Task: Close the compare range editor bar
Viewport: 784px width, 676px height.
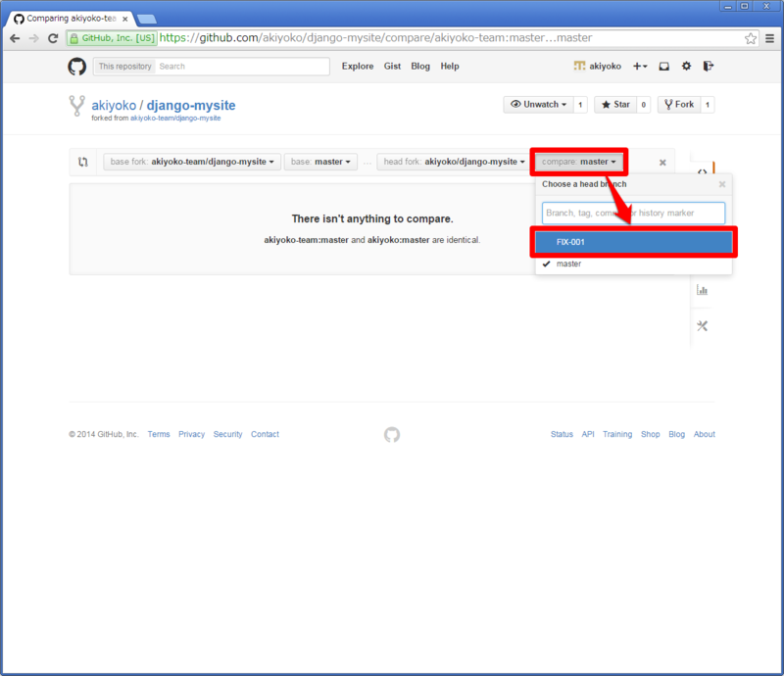Action: [662, 163]
